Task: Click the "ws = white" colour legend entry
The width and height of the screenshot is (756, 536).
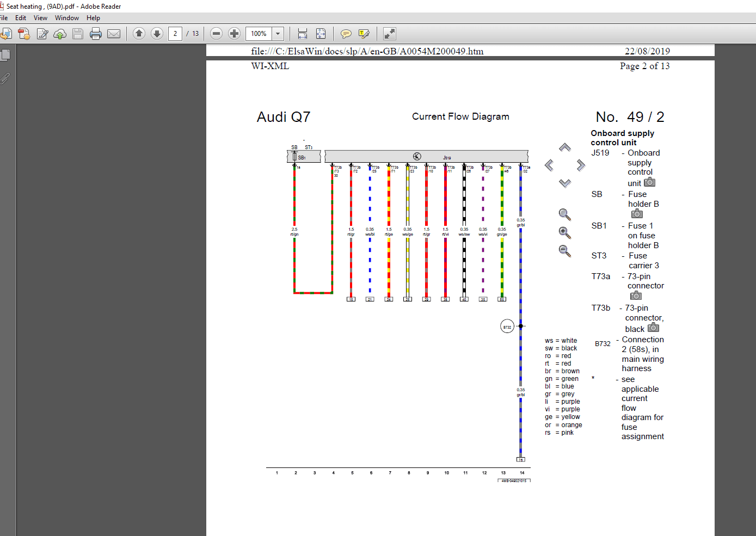Action: coord(561,341)
